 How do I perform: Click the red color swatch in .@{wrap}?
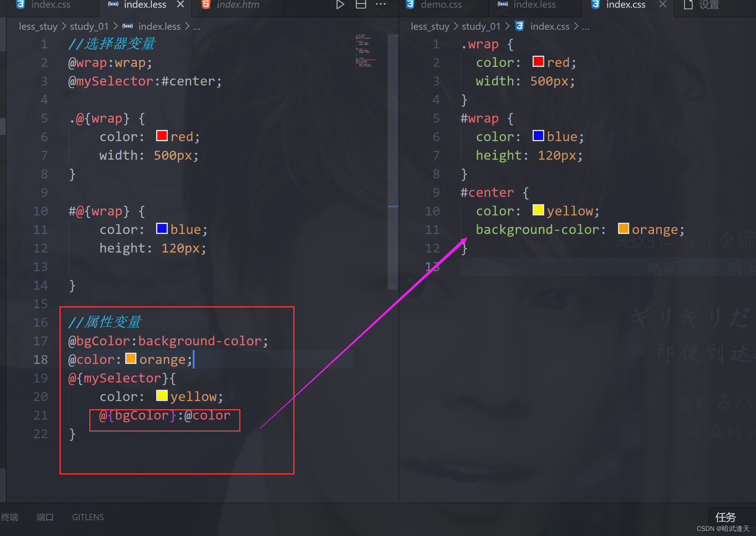point(162,136)
